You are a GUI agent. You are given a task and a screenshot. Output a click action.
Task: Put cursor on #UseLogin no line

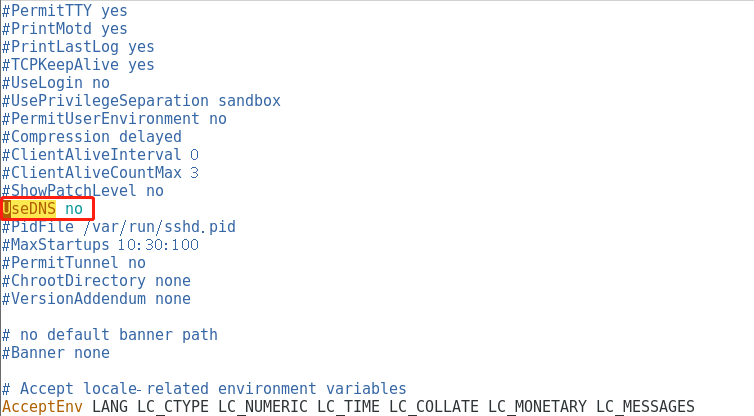point(56,83)
